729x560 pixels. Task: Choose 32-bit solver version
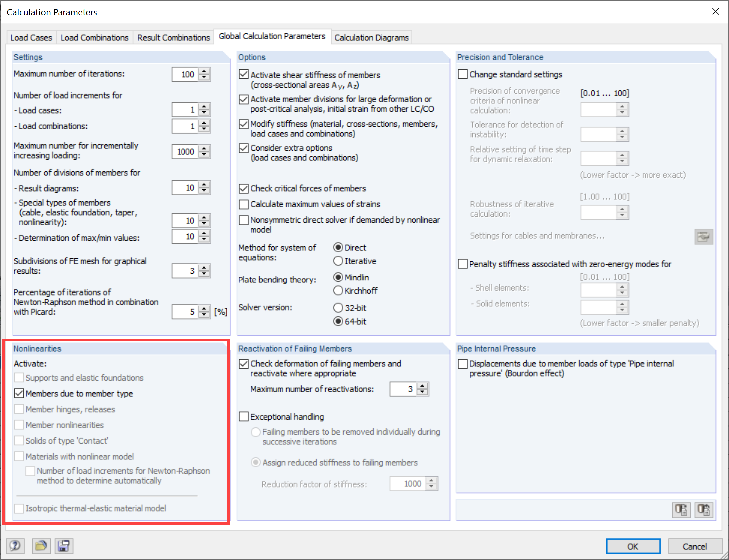pos(338,308)
